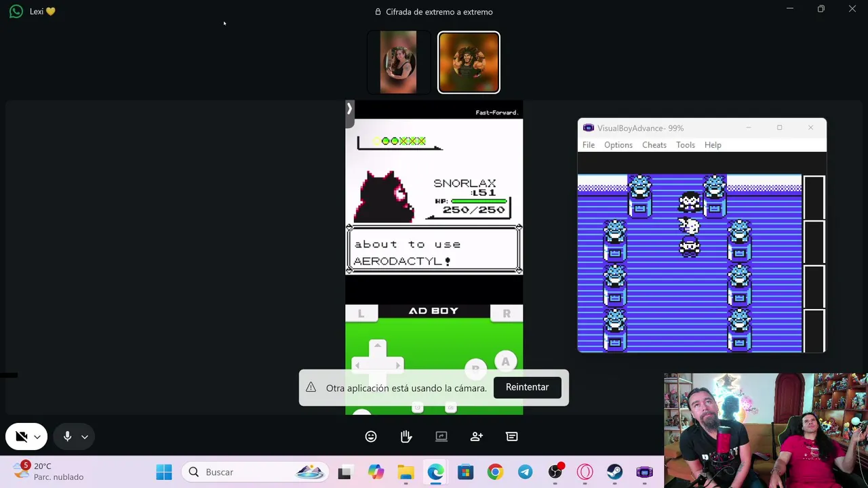Viewport: 868px width, 488px height.
Task: Click the webcam overlay video
Action: [x=766, y=430]
